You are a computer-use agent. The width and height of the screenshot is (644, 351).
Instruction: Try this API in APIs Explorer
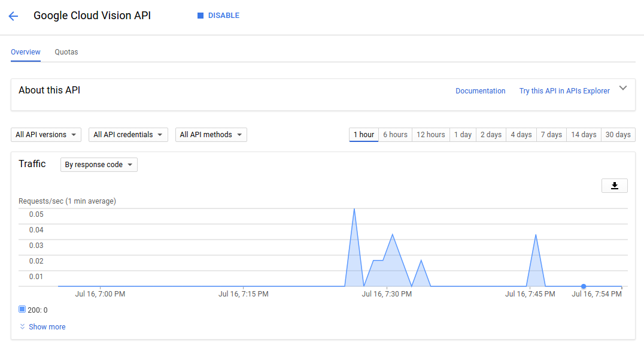pos(564,91)
